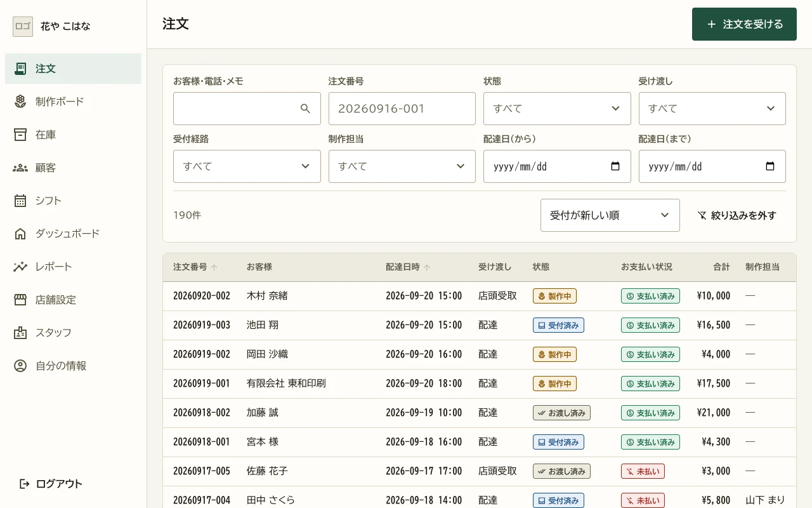Focus the お客様･電話･メモ search field
The image size is (812, 508).
247,109
